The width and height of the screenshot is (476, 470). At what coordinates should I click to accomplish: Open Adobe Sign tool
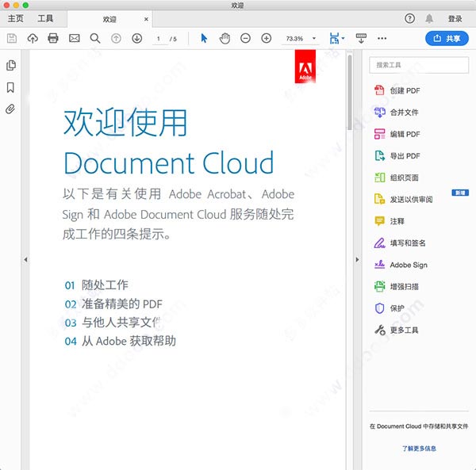coord(401,265)
